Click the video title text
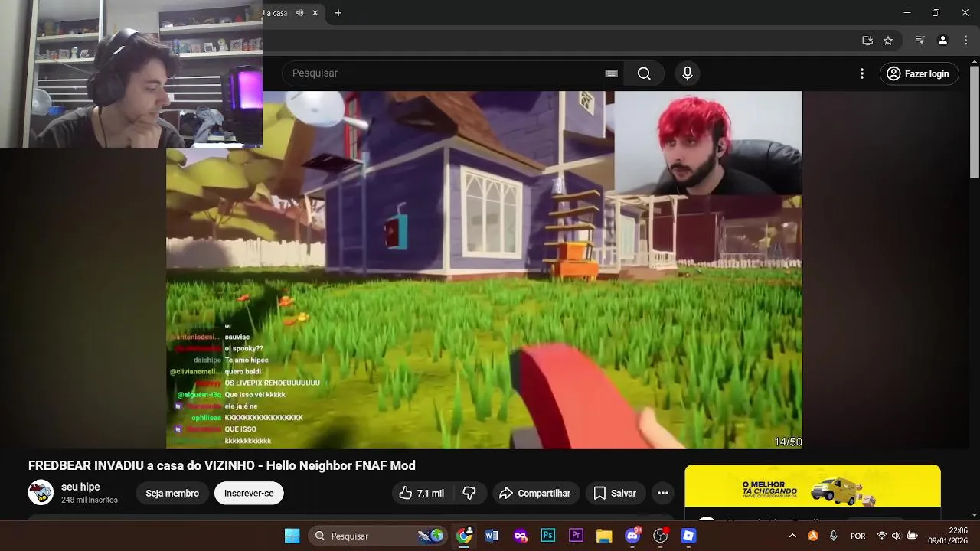The image size is (980, 551). coord(222,465)
